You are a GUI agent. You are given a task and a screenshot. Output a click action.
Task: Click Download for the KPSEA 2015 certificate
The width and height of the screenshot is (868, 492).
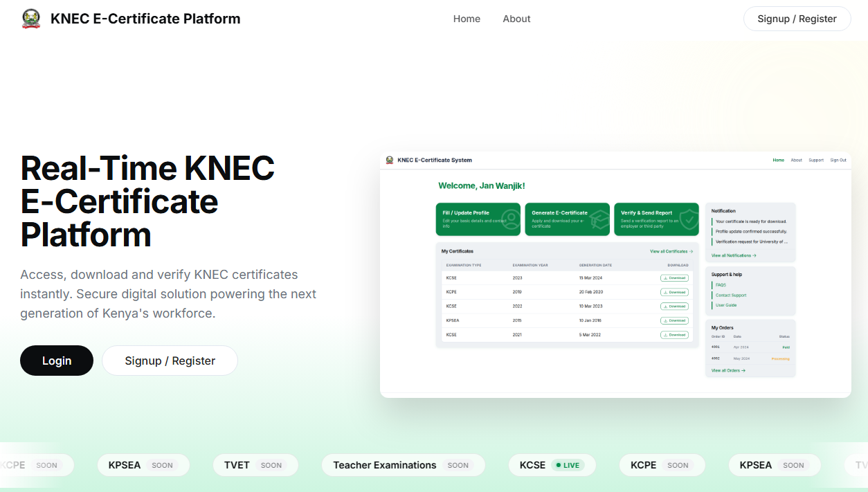click(674, 320)
